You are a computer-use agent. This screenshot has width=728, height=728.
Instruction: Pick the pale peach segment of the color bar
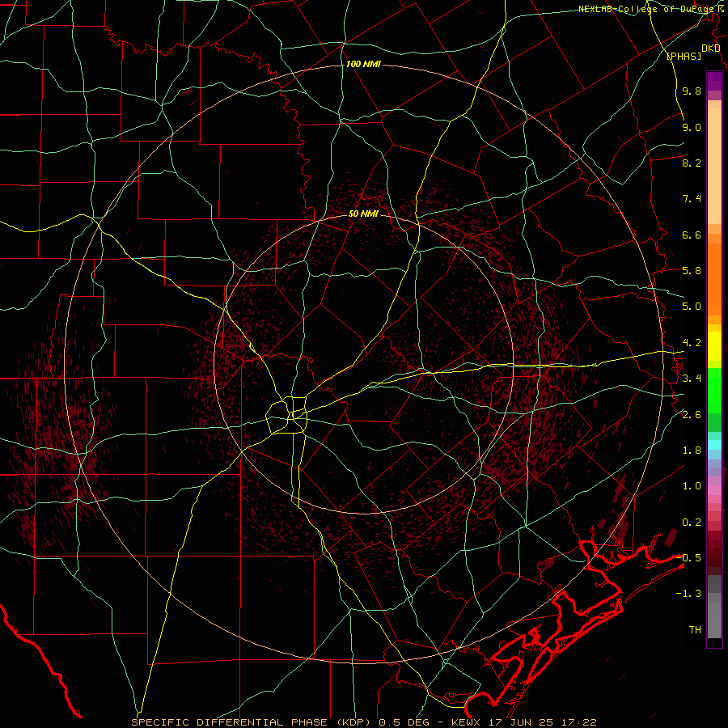pyautogui.click(x=714, y=166)
